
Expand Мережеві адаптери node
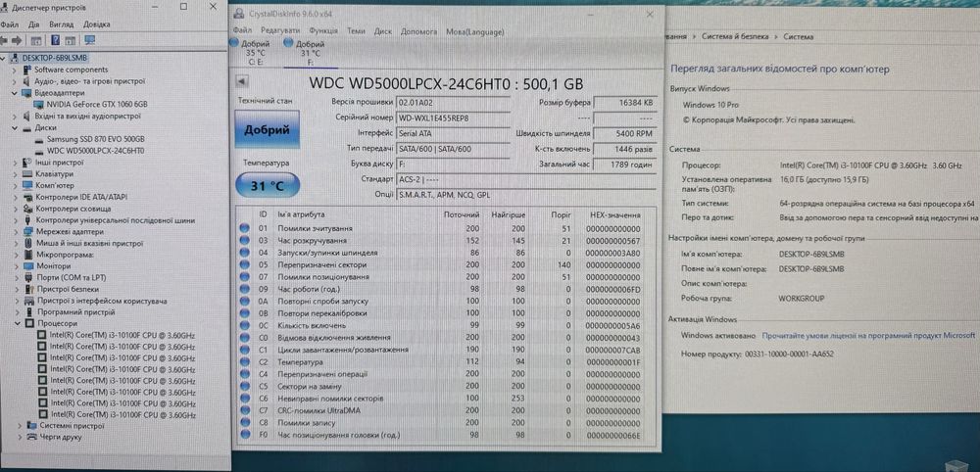pyautogui.click(x=15, y=232)
